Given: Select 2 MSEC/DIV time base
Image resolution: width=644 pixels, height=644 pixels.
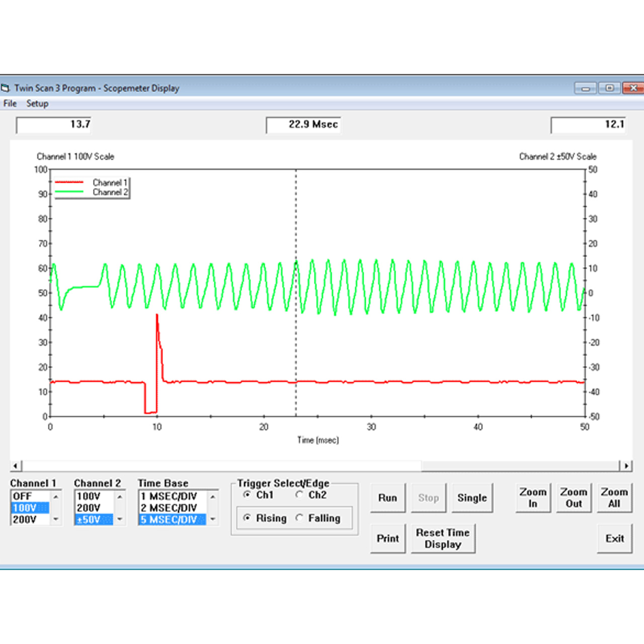Looking at the screenshot, I should point(169,508).
